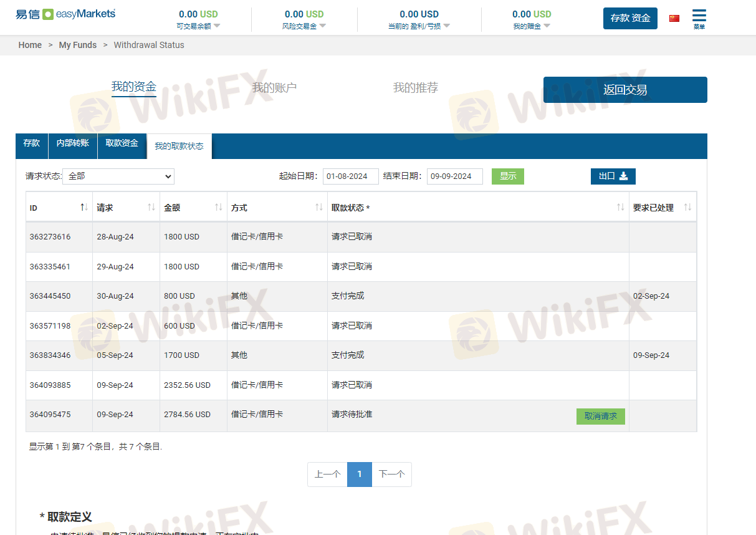Sort by the 方式 column arrows

click(319, 207)
